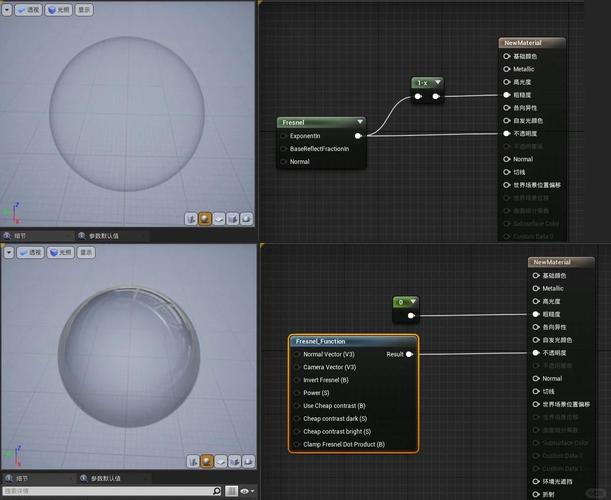Select cube preview shape in upper viewport
611x500 pixels.
pyautogui.click(x=233, y=219)
